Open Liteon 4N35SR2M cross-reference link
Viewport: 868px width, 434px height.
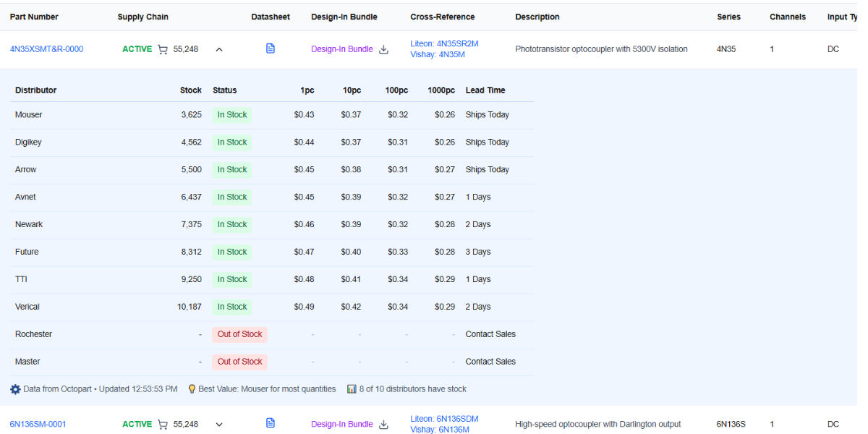click(x=444, y=43)
